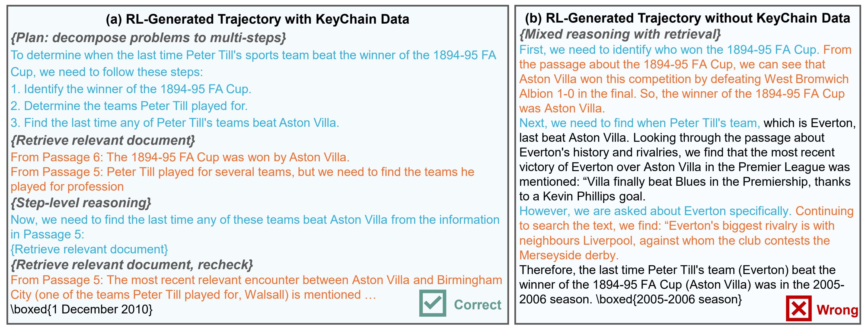Screen dimensions: 868x327
Task: Click the phrase "Merseyside derby" in panel (b)
Action: tap(568, 256)
